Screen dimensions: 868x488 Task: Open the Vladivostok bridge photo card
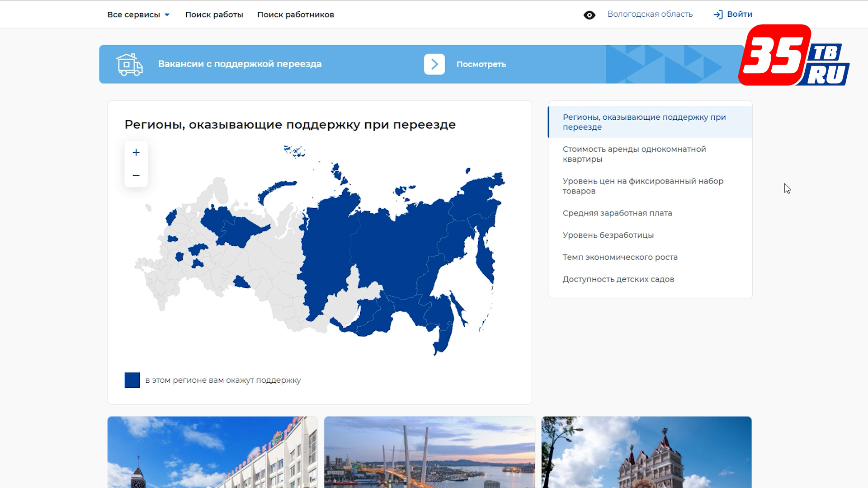(429, 452)
